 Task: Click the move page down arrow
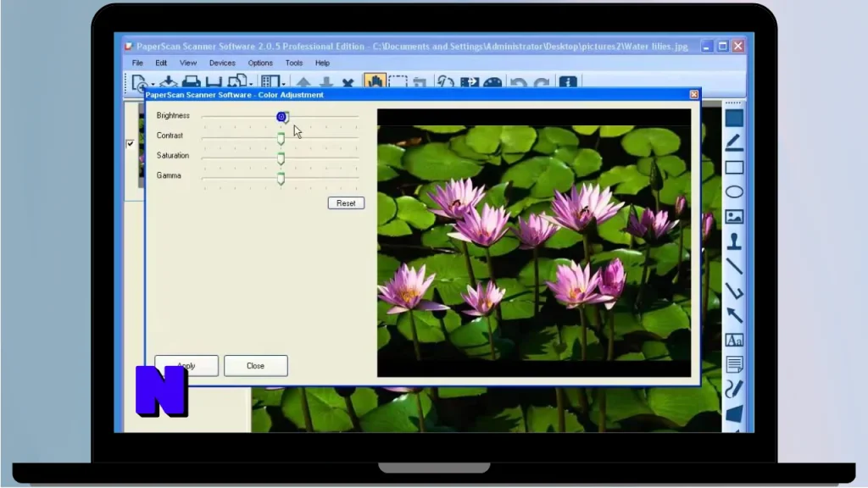(326, 82)
